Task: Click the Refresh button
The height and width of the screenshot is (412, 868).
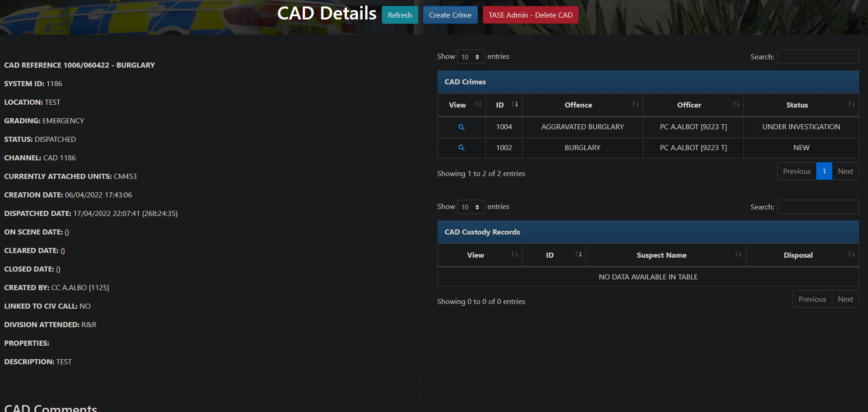Action: (400, 15)
